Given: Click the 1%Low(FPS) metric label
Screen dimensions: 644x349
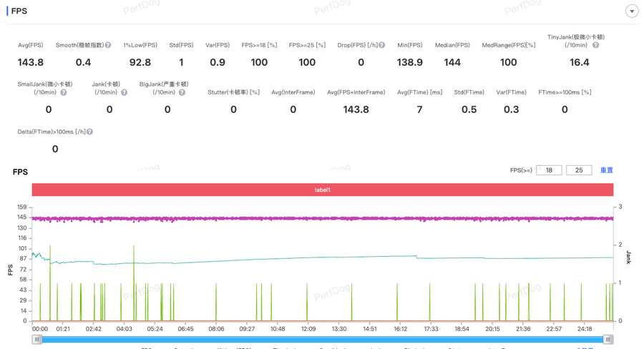Looking at the screenshot, I should pyautogui.click(x=140, y=45).
